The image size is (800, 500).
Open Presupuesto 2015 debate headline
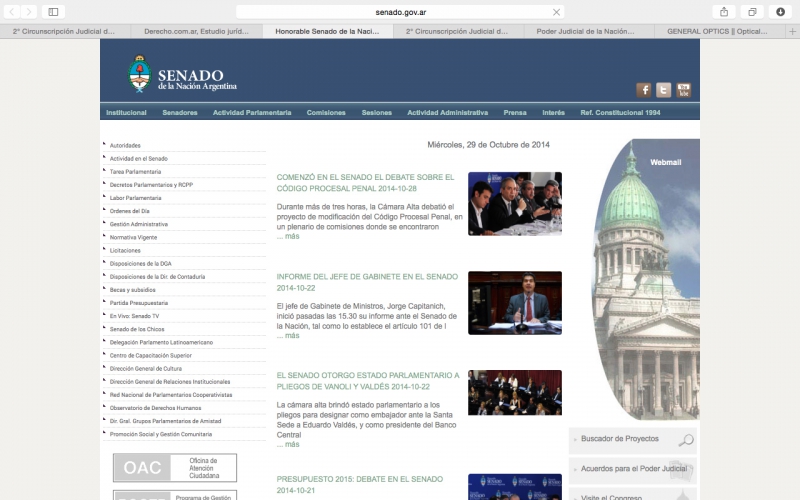(360, 485)
